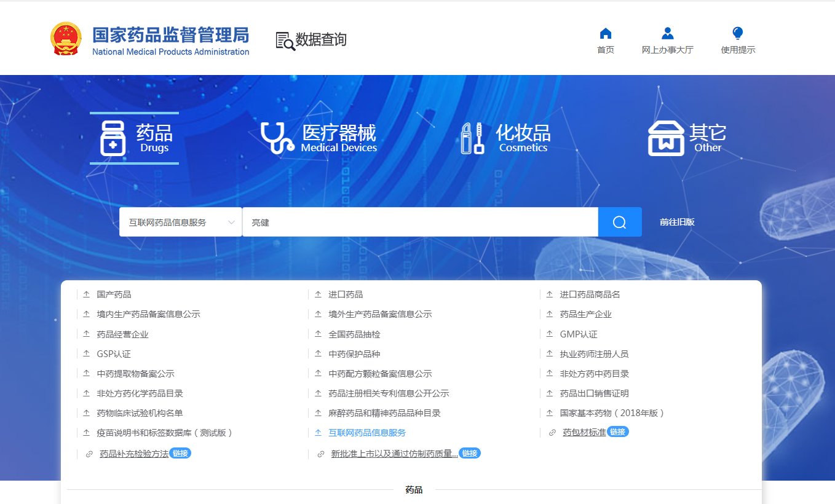Click upload icon beside 药品经营企业
Screen dimensions: 835x504
(86, 334)
